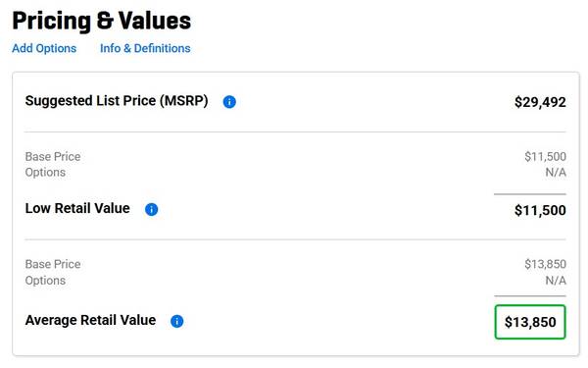
Task: Click the grey $11,500 base price amount
Action: point(545,157)
